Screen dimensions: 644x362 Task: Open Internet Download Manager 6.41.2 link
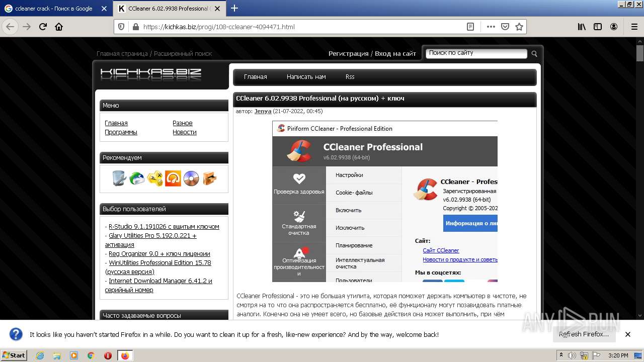click(158, 285)
